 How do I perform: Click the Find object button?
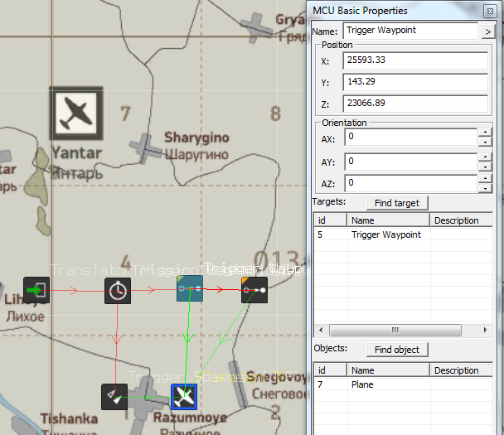pyautogui.click(x=397, y=350)
